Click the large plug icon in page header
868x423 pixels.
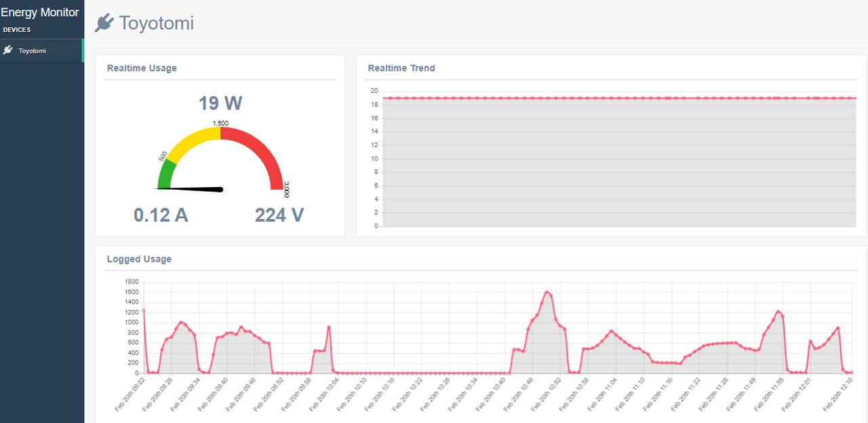104,23
